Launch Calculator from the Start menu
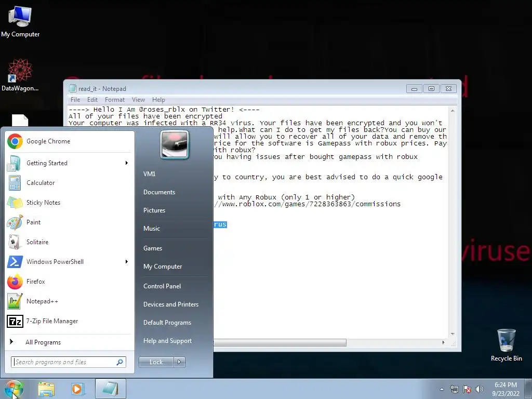Image resolution: width=532 pixels, height=399 pixels. point(70,183)
